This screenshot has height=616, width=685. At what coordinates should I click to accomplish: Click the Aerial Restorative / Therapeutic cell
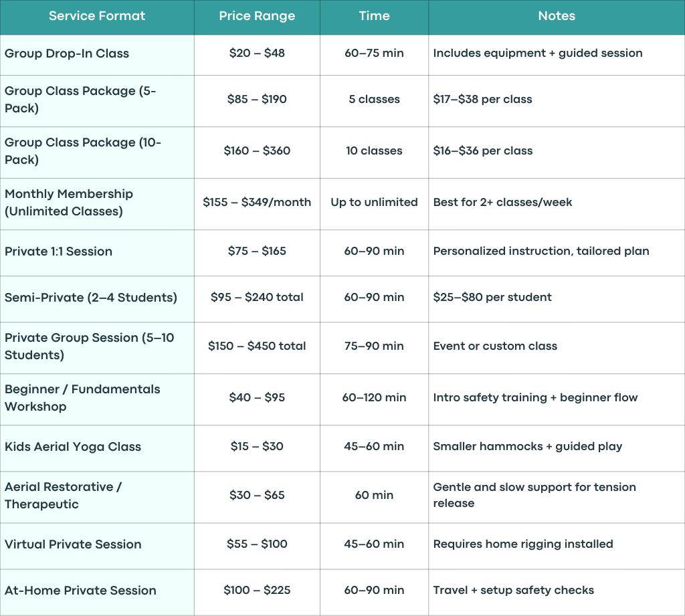click(97, 496)
